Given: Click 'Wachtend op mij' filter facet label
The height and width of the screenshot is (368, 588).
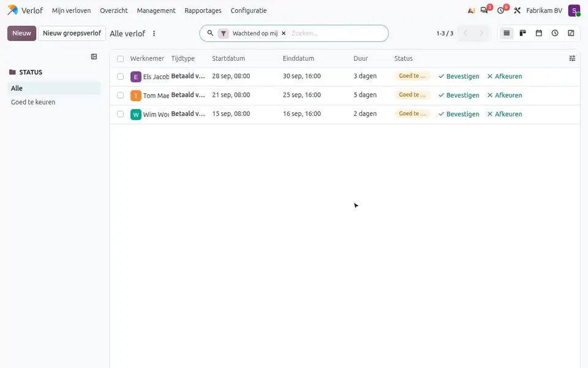Looking at the screenshot, I should pos(255,33).
